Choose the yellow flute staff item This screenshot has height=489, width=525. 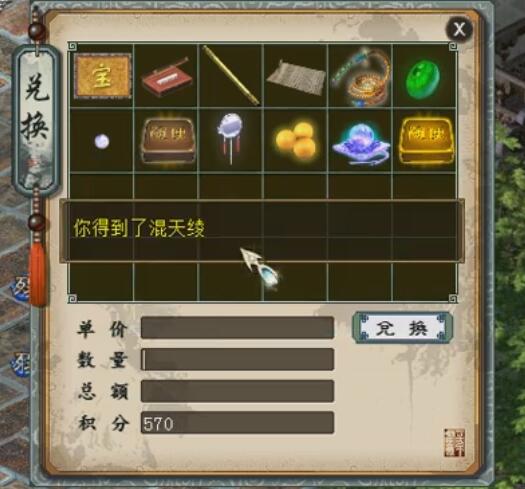pos(231,75)
